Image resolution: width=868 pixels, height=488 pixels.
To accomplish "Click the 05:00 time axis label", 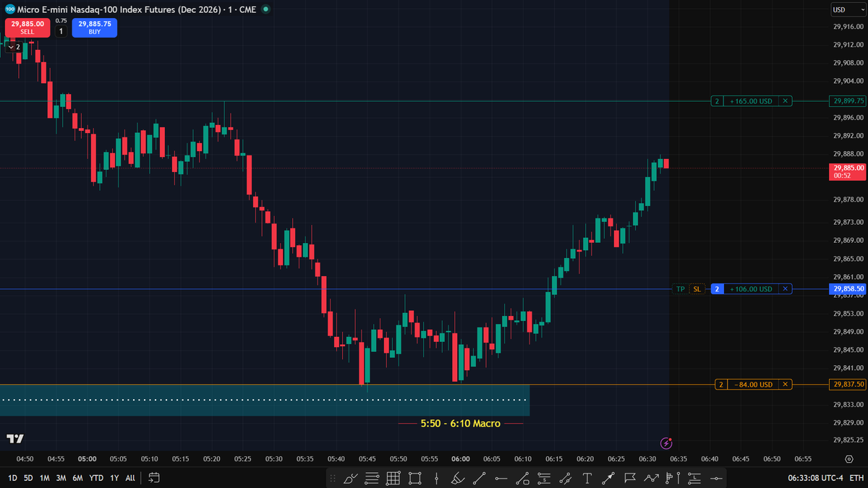I will point(88,458).
